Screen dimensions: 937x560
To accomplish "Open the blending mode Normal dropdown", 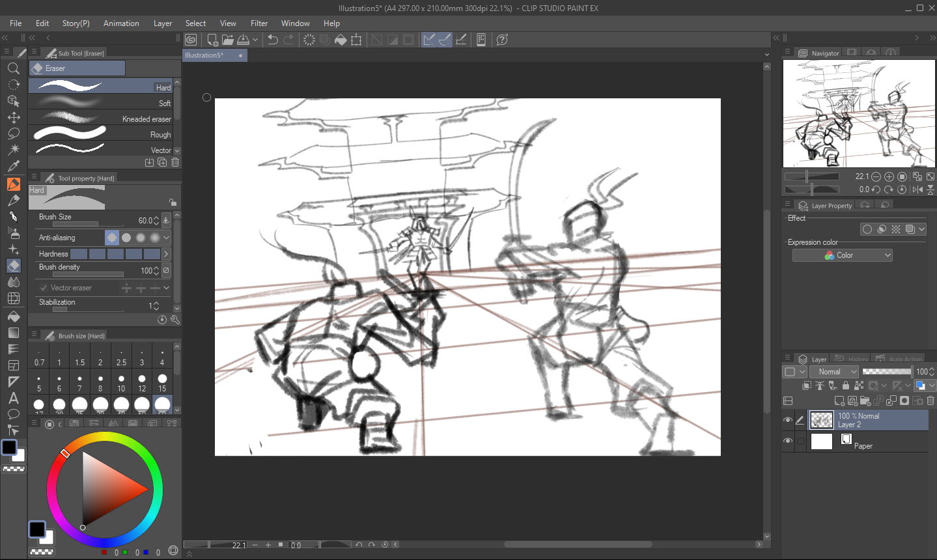I will (x=834, y=372).
